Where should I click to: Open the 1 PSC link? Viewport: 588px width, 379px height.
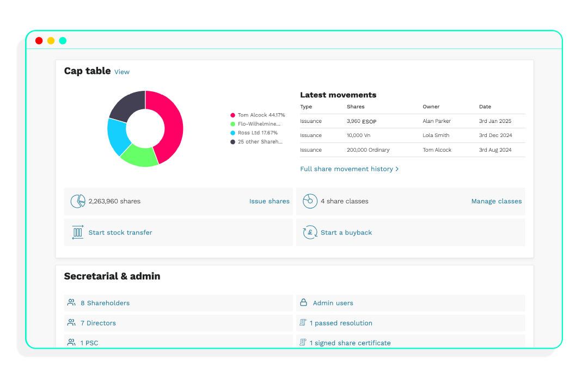click(89, 343)
